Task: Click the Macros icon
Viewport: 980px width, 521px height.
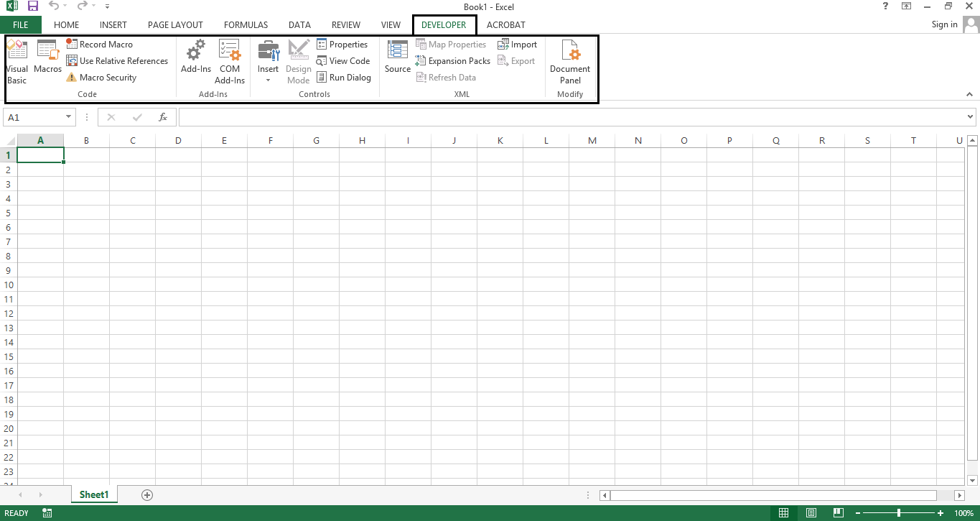Action: pos(47,61)
